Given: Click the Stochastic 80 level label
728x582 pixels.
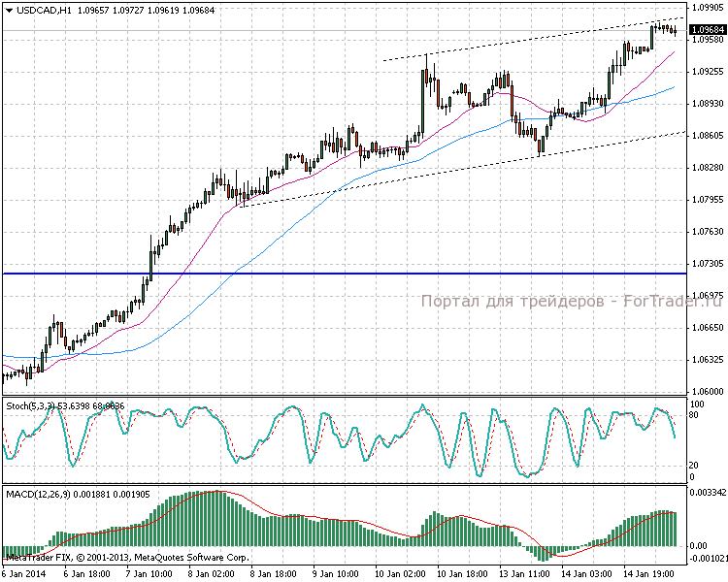Looking at the screenshot, I should coord(695,415).
